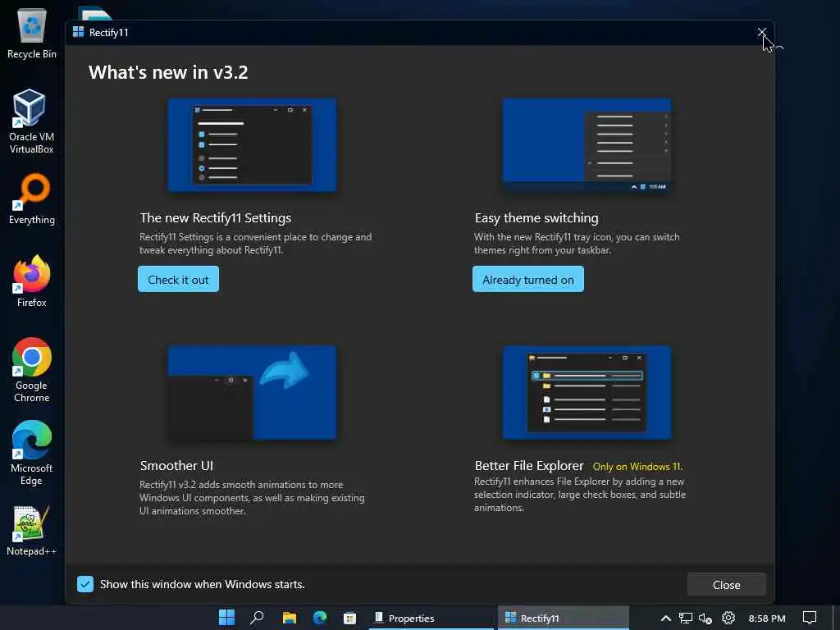
Task: Switch to the Properties taskbar window
Action: 431,618
